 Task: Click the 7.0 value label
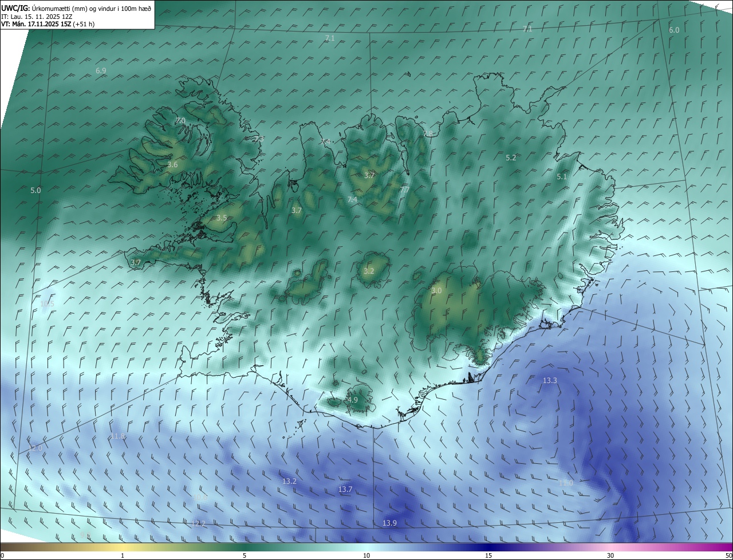coord(180,121)
